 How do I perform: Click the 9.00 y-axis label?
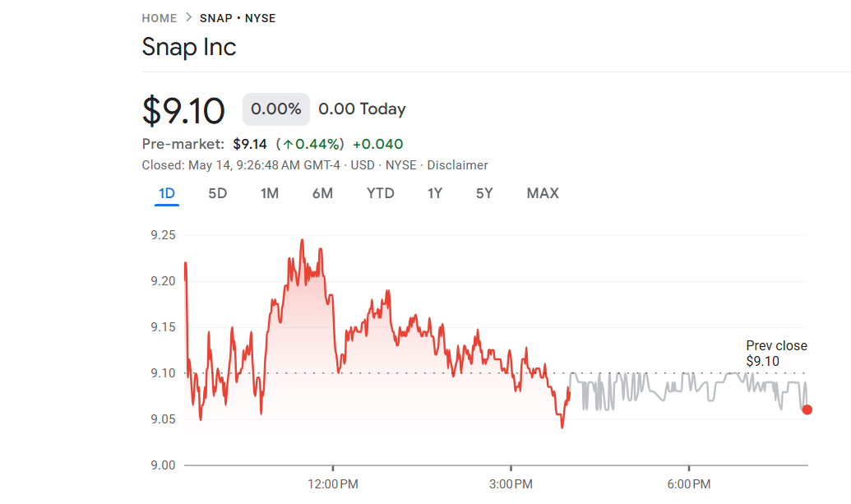163,465
